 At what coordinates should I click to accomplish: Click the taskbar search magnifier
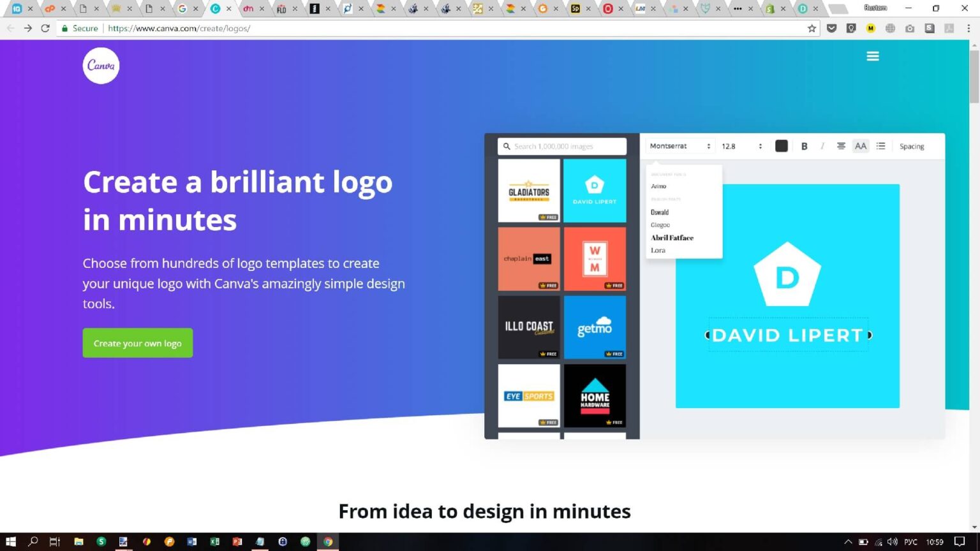[33, 541]
